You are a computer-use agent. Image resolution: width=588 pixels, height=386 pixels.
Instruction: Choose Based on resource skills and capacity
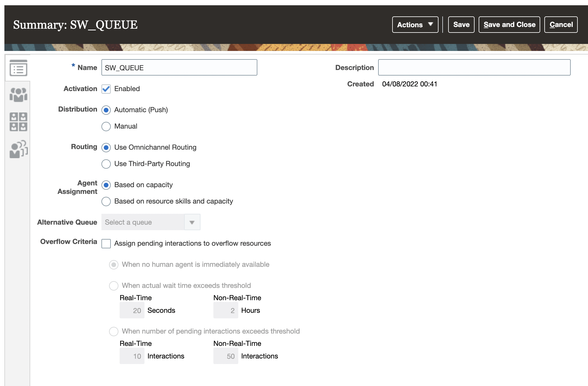[x=106, y=201]
